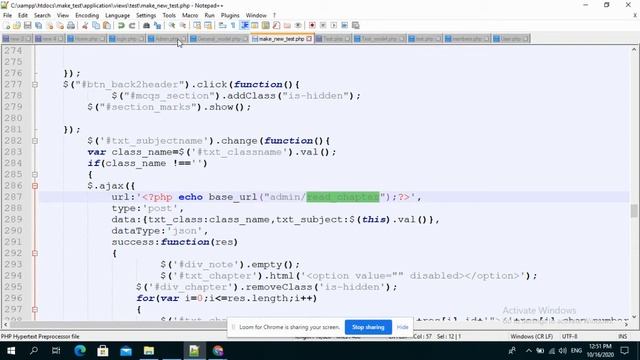This screenshot has width=640, height=360.
Task: Toggle Show All Characters pilcrow icon
Action: point(233,25)
